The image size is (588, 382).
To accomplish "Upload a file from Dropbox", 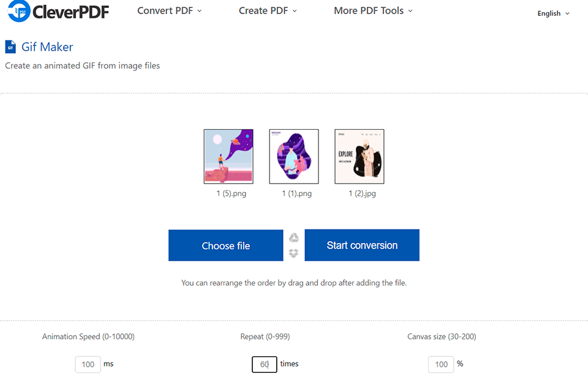I will (x=294, y=253).
